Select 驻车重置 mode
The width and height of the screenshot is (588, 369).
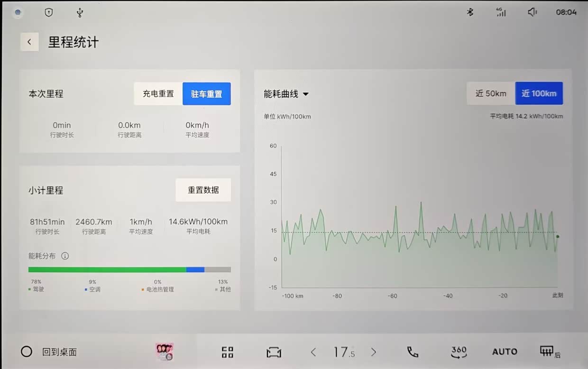pos(207,94)
